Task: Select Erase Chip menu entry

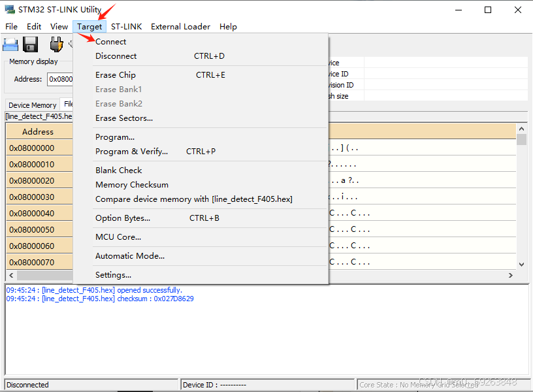Action: (x=201, y=74)
